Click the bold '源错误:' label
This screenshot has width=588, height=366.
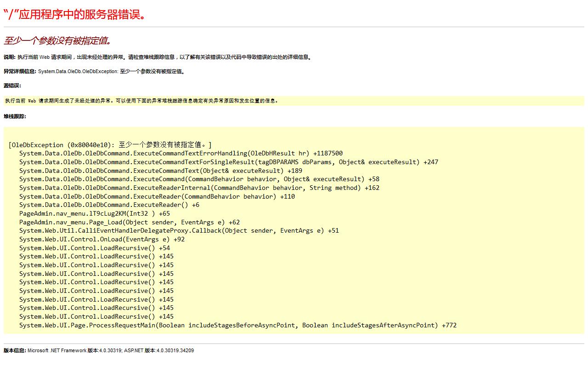(12, 86)
